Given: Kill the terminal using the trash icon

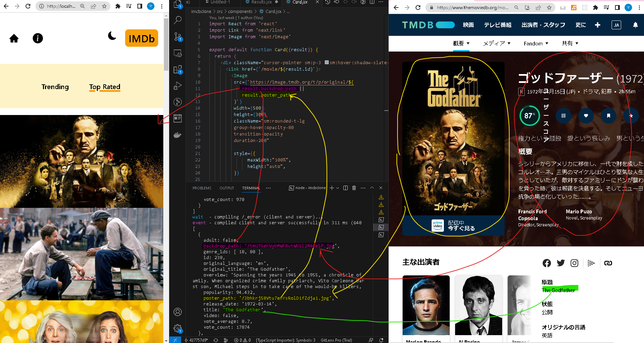Looking at the screenshot, I should coord(354,188).
